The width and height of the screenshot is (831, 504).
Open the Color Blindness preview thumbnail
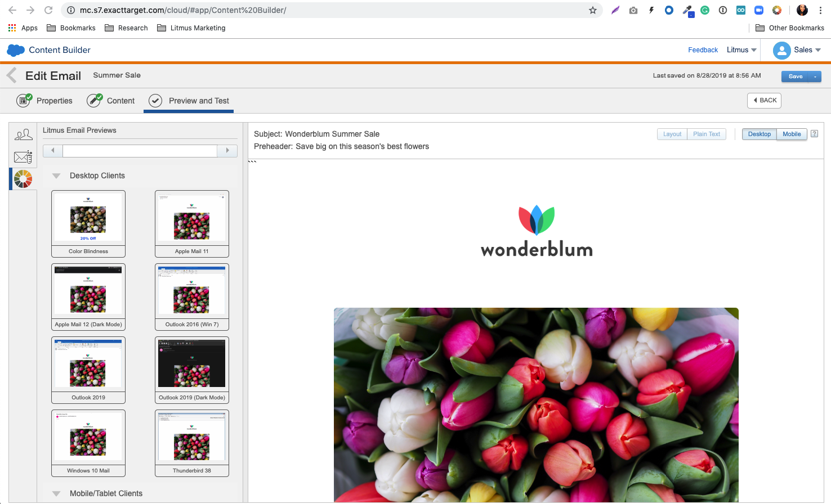coord(88,224)
